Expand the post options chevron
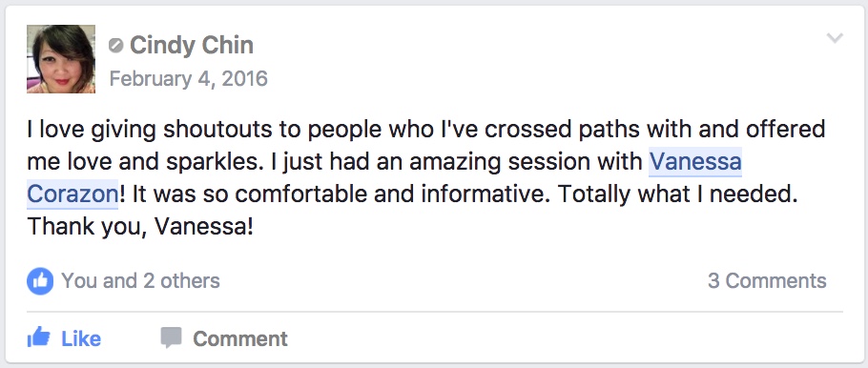 [x=835, y=38]
